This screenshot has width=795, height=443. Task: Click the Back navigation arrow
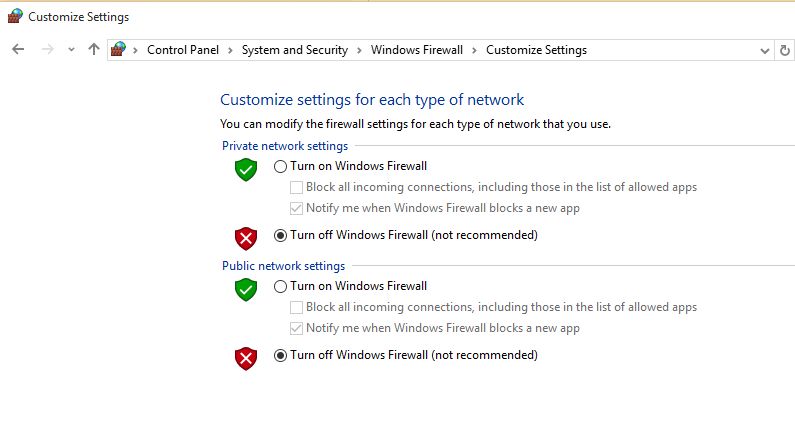pyautogui.click(x=18, y=49)
